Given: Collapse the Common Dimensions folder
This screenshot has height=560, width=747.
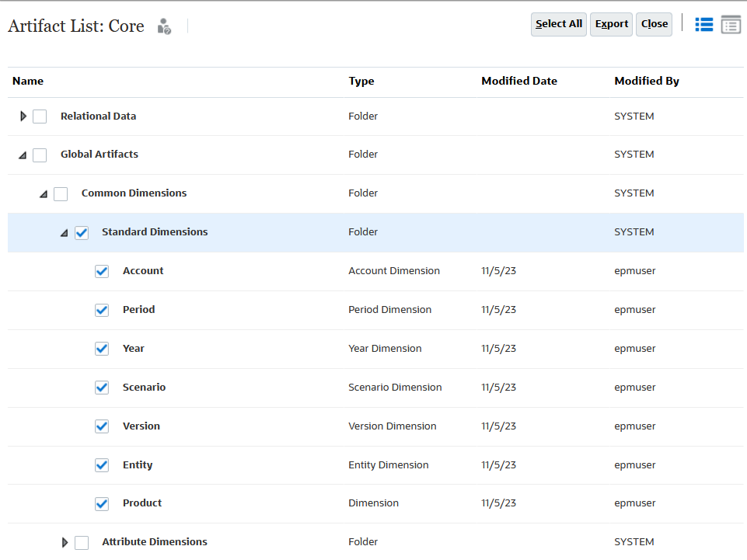Looking at the screenshot, I should click(x=44, y=194).
